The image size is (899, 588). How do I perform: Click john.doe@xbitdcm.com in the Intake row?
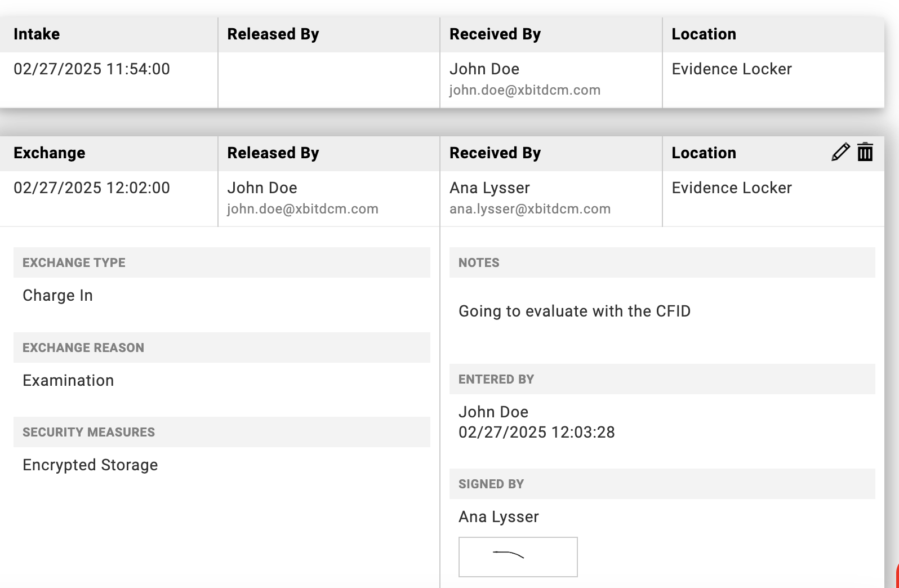coord(525,90)
